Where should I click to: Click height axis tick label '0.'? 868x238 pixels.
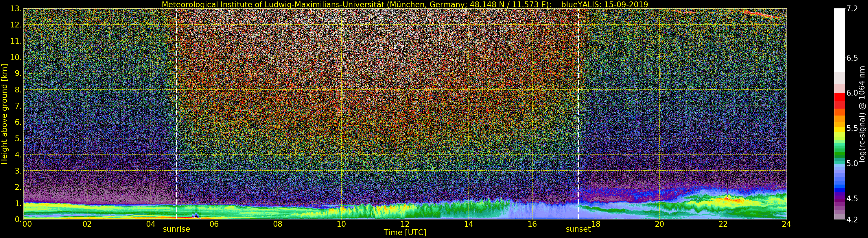(x=18, y=220)
